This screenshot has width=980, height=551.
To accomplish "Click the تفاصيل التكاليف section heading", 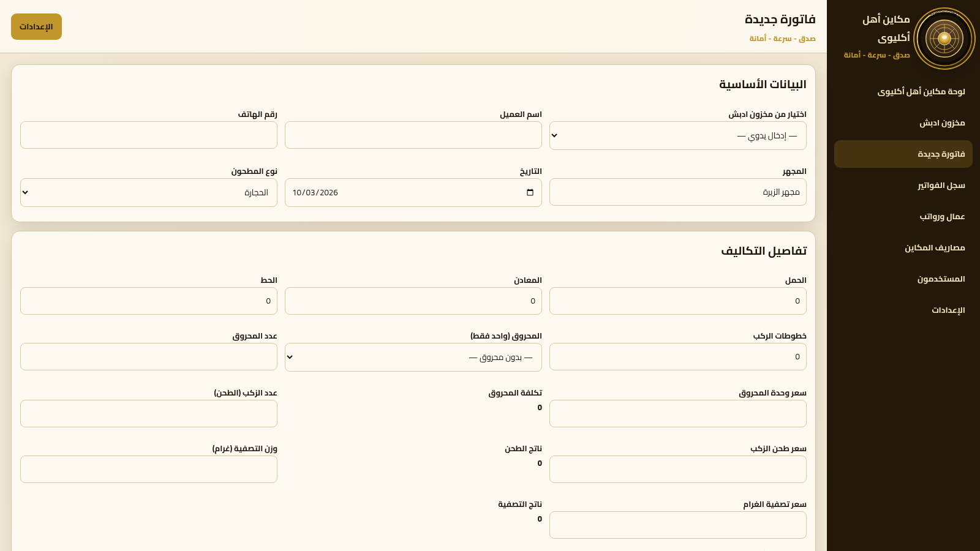I will click(x=764, y=251).
